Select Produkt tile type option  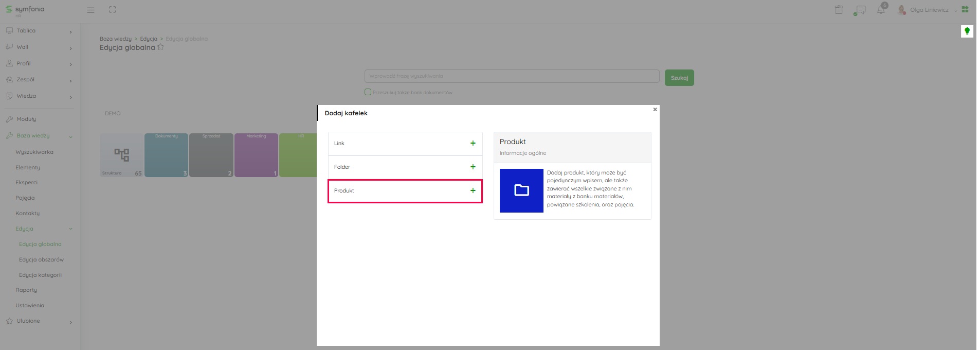tap(405, 191)
